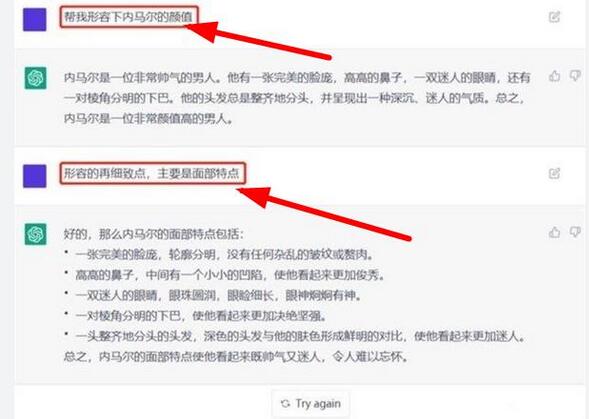Screen dimensions: 589x419
Task: Click the first reply paragraph starting 内马尔是一位非常帅气
Action: pyautogui.click(x=297, y=98)
